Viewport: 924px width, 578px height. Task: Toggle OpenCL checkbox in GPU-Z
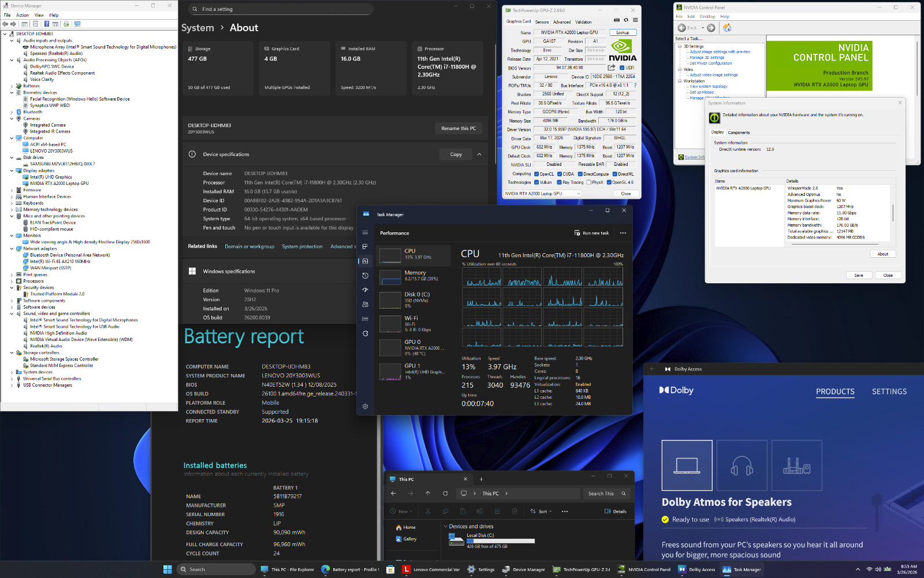pyautogui.click(x=536, y=174)
